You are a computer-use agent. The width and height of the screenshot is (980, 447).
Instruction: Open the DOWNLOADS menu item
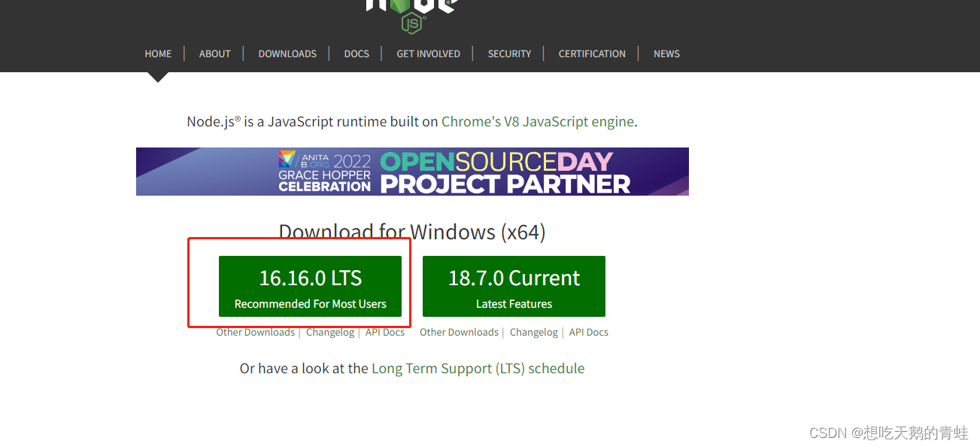tap(287, 53)
